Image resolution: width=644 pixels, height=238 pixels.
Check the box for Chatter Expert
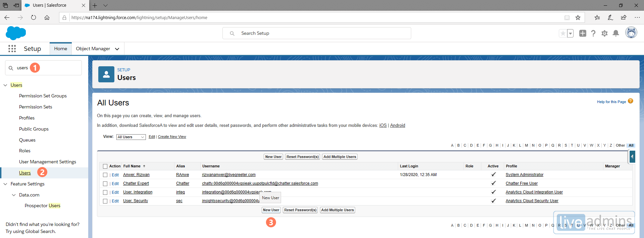[105, 184]
